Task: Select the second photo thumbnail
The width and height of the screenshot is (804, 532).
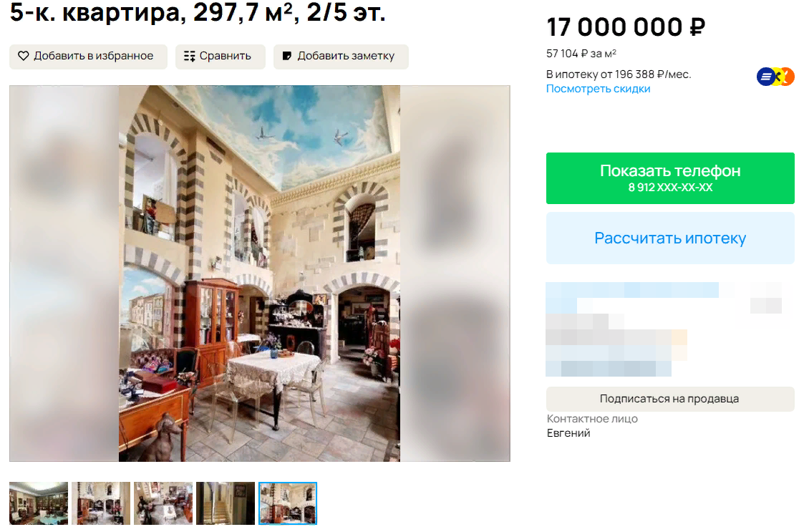Action: tap(101, 503)
